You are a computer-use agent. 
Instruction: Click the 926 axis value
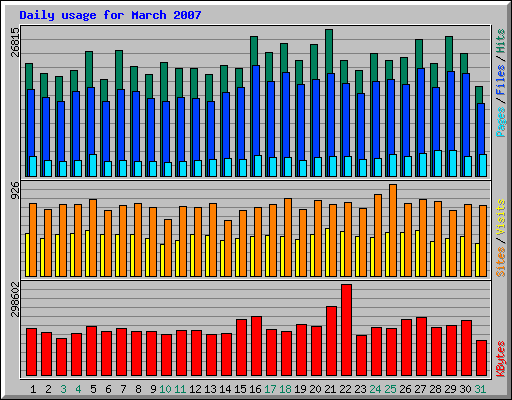pyautogui.click(x=15, y=190)
